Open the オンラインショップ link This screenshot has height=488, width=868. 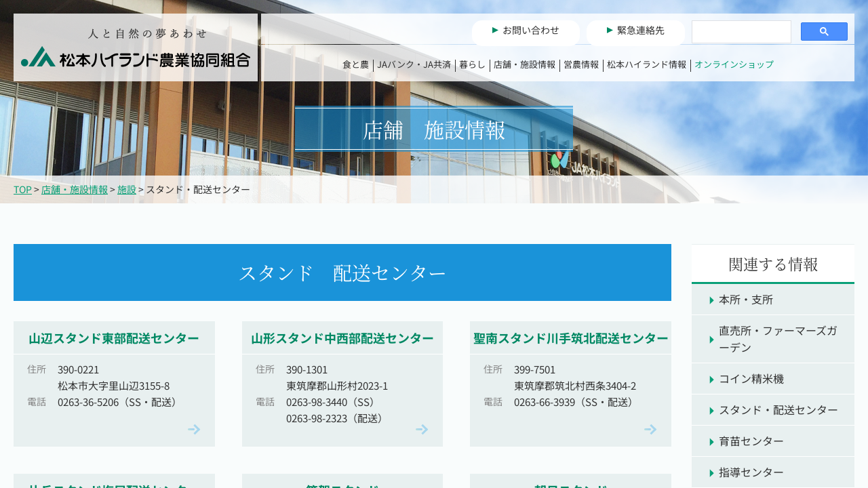734,64
